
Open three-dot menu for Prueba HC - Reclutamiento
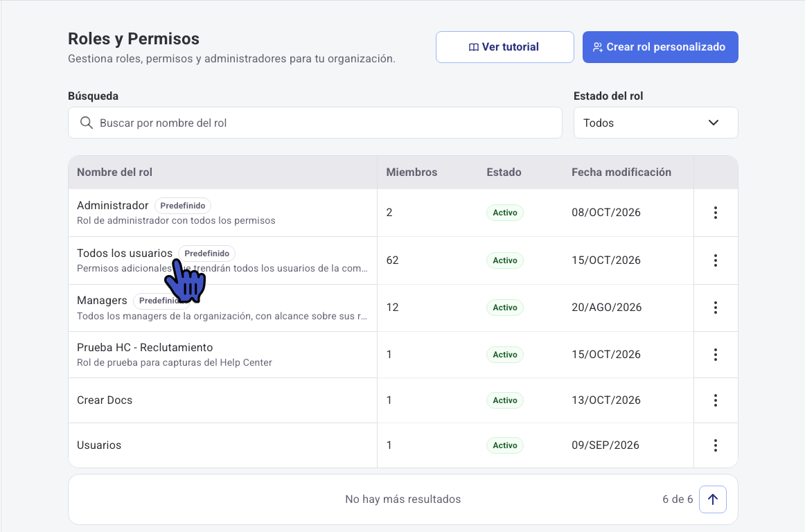(x=715, y=355)
